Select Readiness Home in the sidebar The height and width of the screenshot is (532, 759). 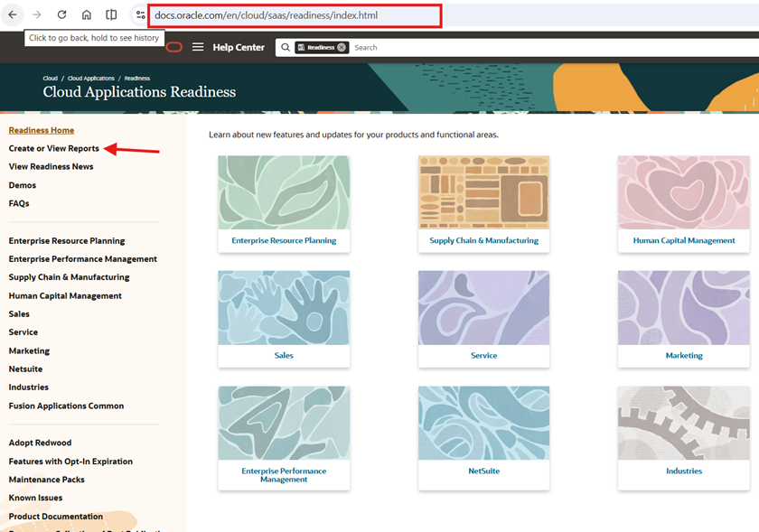[41, 130]
